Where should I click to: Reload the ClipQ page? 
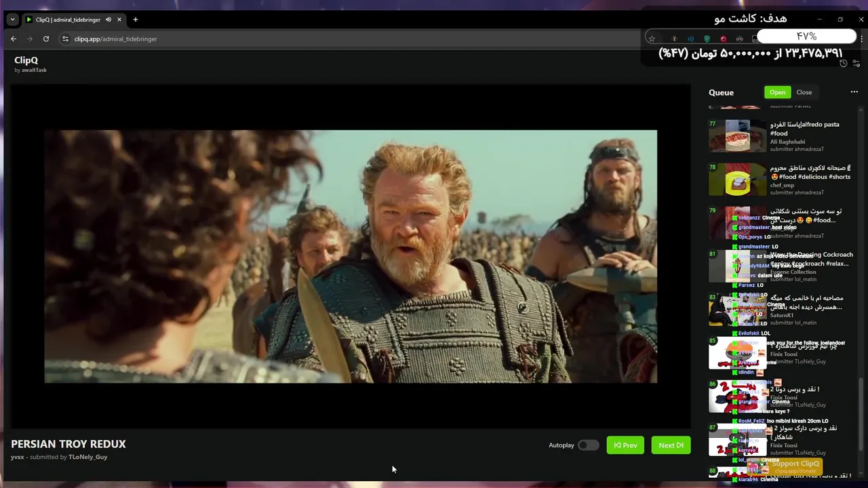(46, 39)
